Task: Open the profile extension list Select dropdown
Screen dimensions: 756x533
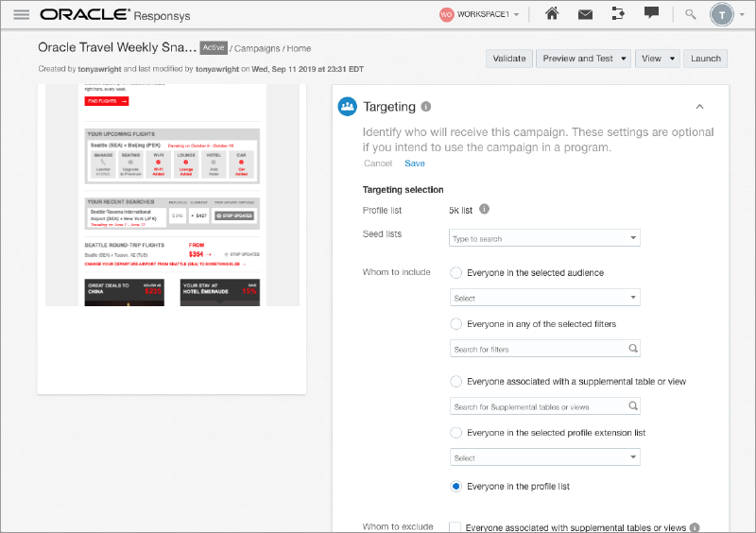Action: (545, 457)
